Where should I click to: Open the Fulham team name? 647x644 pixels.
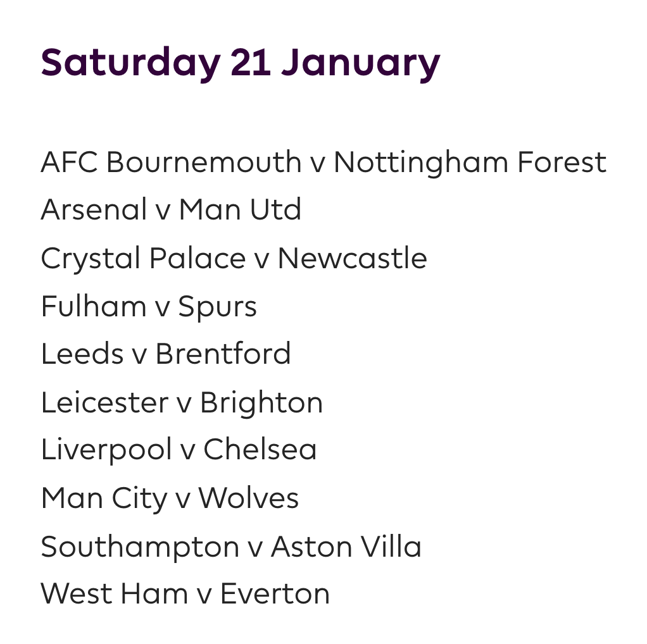pyautogui.click(x=94, y=306)
